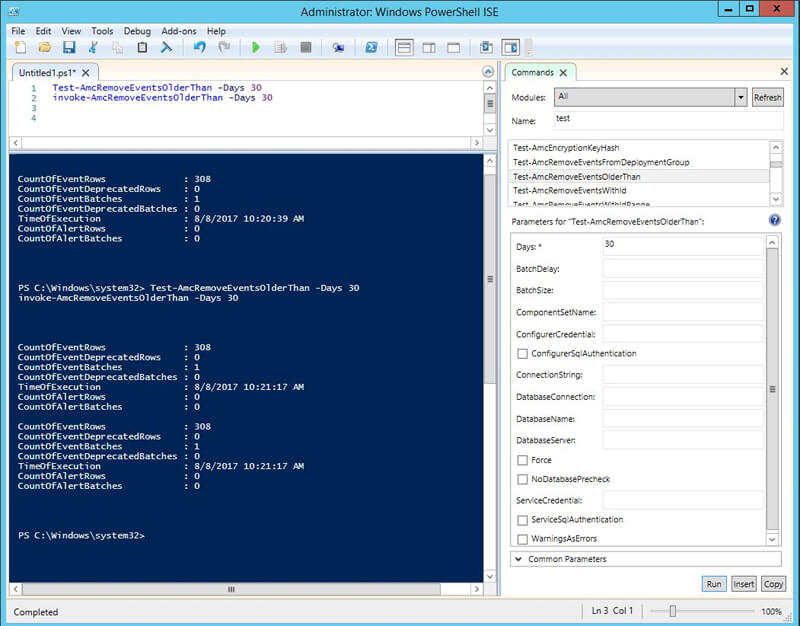800x626 pixels.
Task: Open the Add-ons menu
Action: [179, 31]
